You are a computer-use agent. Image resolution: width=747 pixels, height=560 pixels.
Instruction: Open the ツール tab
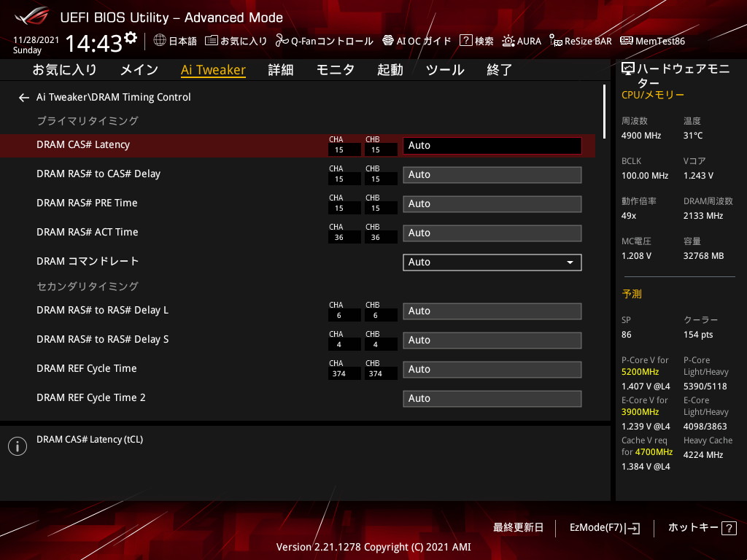tap(445, 70)
